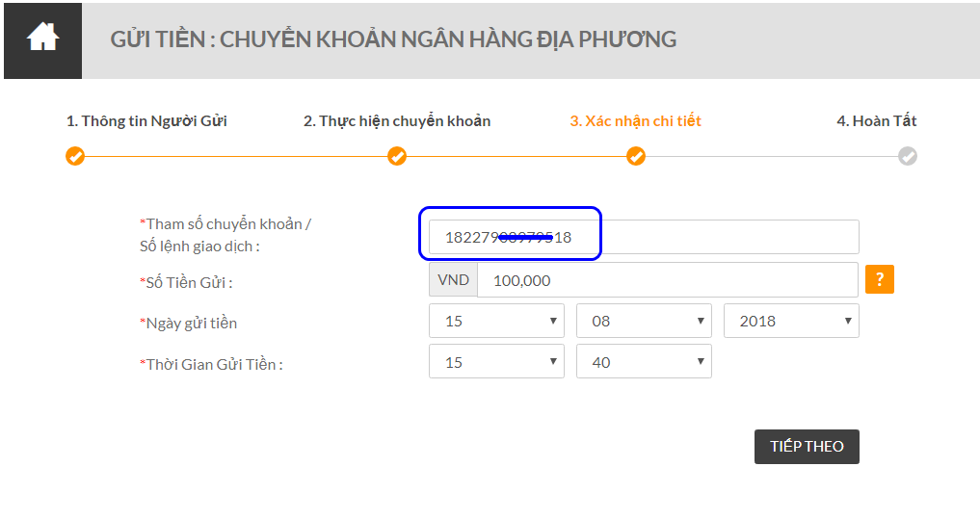Select the 'Thực hiện chuyển khoản' step
Screen dimensions: 980x519
[x=397, y=121]
